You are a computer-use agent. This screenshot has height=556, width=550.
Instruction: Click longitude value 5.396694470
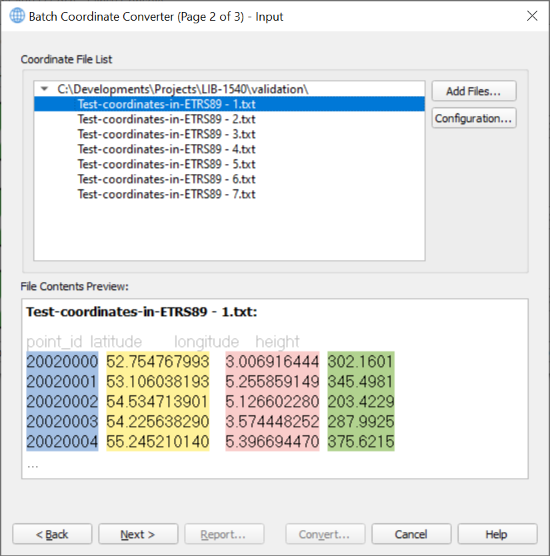tap(272, 441)
